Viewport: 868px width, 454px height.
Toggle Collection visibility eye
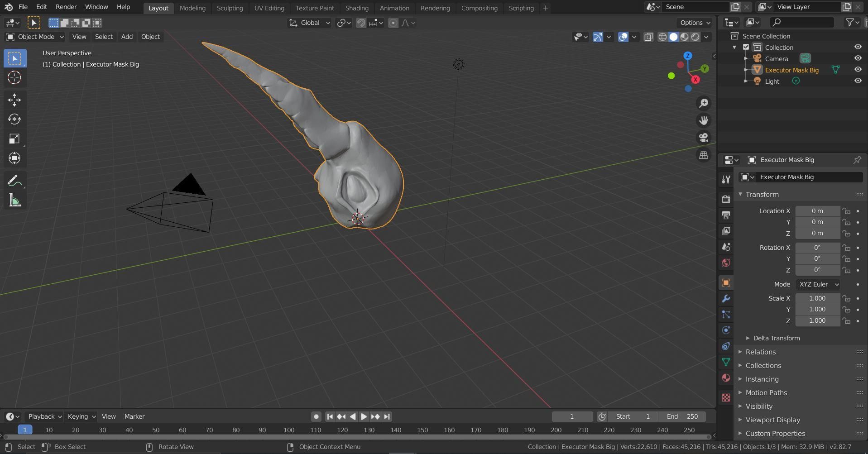coord(858,47)
